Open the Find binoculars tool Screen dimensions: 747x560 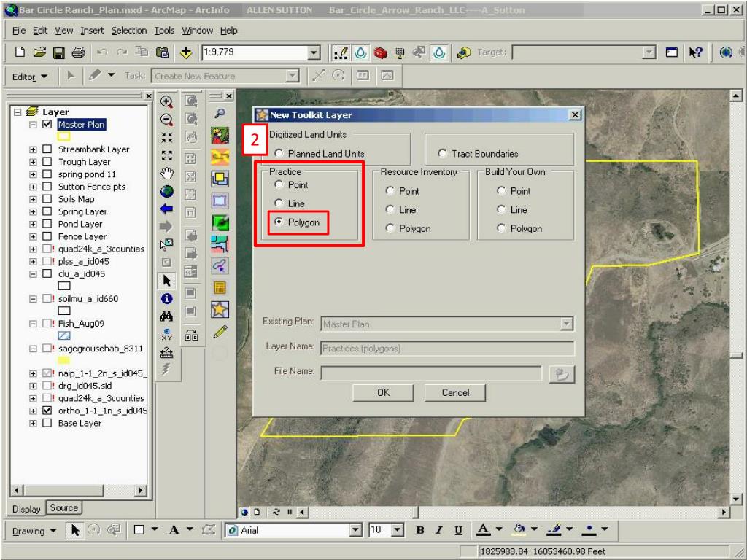166,316
